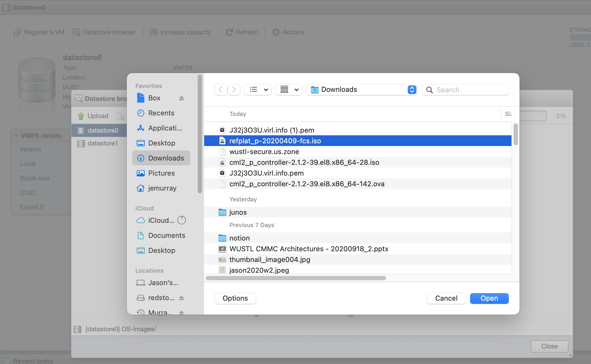Click the search magnifier icon
The width and height of the screenshot is (591, 364).
point(430,90)
